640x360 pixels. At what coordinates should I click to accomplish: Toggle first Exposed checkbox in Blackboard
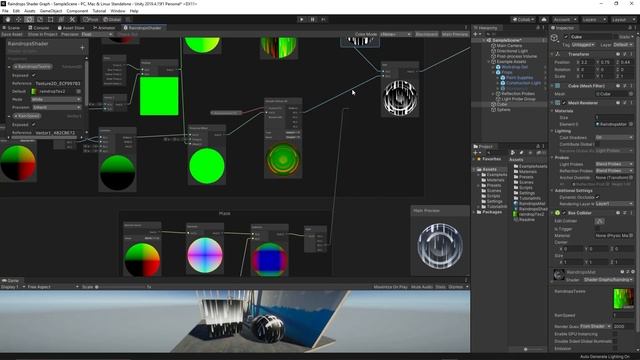click(33, 76)
